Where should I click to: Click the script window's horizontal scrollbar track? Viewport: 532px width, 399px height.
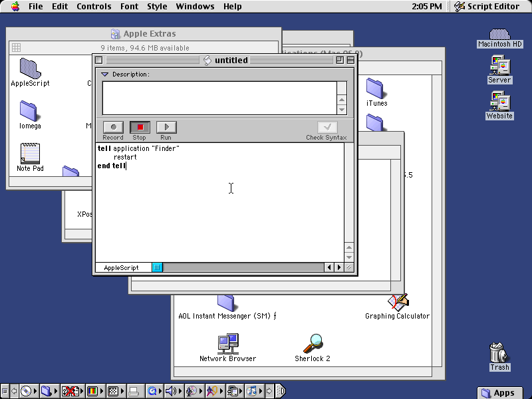point(243,268)
